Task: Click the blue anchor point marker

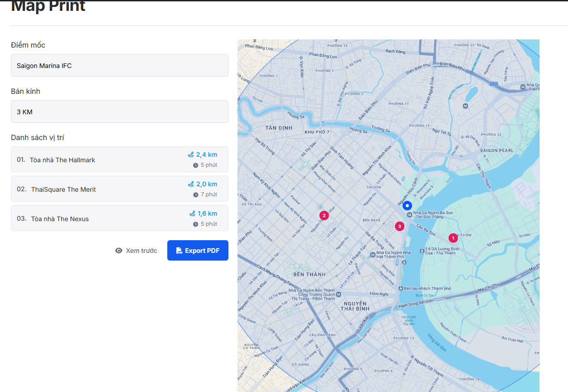Action: [x=407, y=205]
